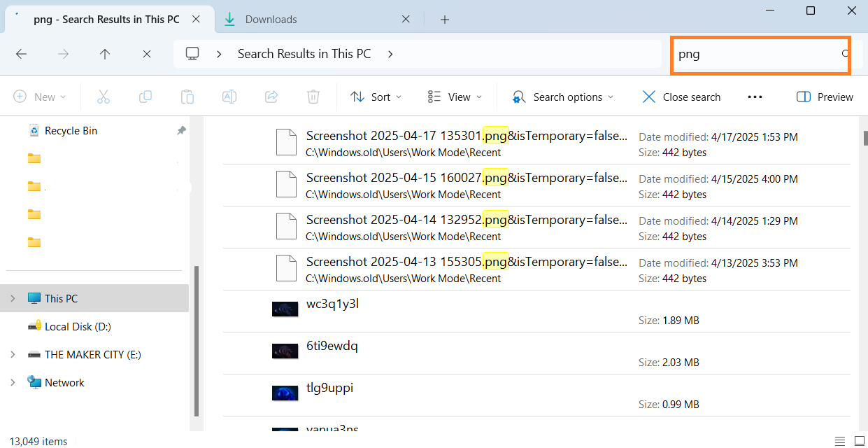Image resolution: width=868 pixels, height=448 pixels.
Task: Click Close search button
Action: (x=681, y=97)
